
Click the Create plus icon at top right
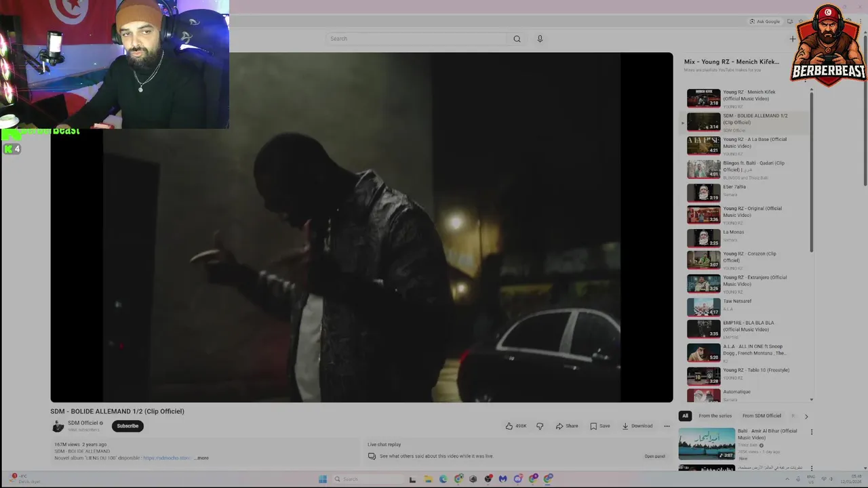(x=792, y=39)
